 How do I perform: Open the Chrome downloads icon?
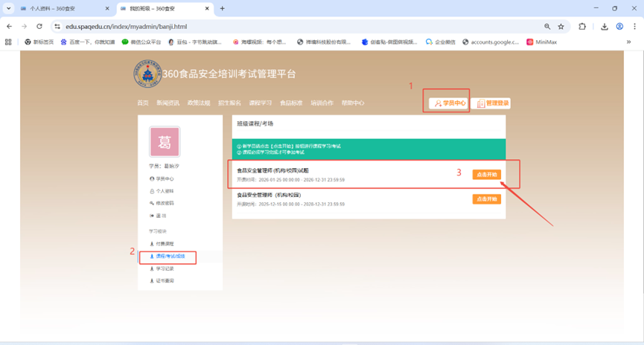coord(604,26)
